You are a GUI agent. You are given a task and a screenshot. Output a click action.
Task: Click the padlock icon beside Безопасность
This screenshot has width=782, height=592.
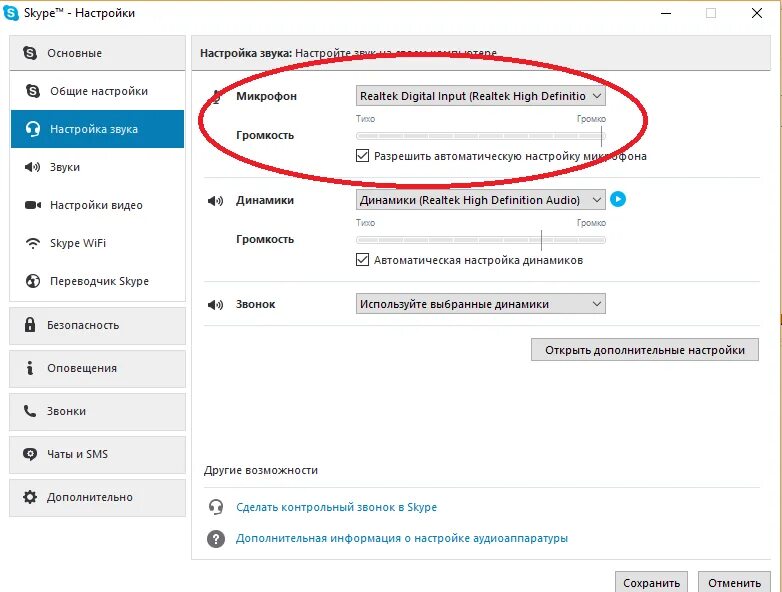30,325
